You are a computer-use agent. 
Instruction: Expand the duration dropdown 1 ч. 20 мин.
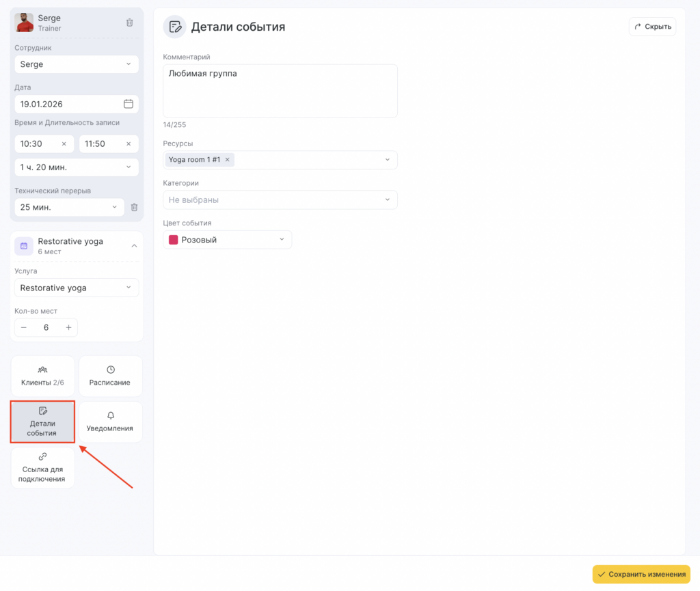pyautogui.click(x=77, y=167)
